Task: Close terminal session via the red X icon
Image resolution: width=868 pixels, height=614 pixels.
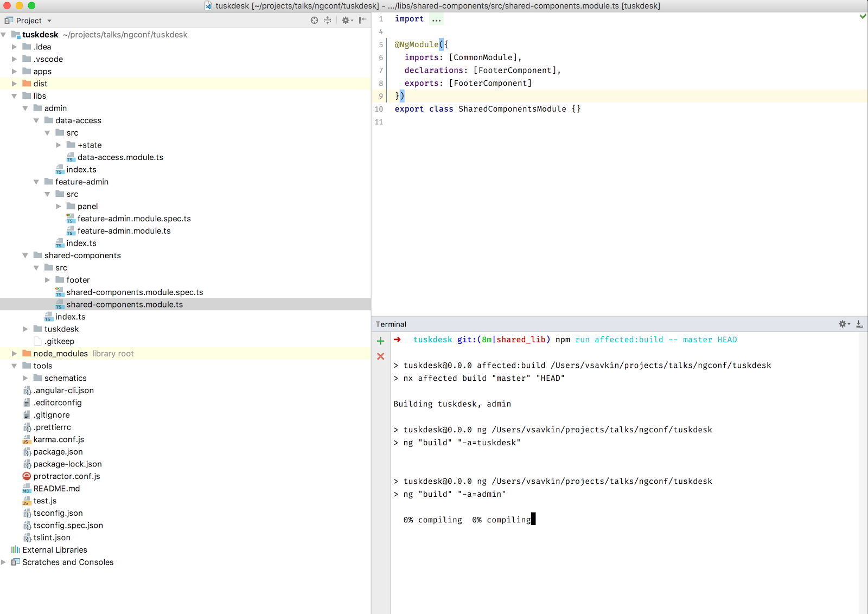Action: pos(380,356)
